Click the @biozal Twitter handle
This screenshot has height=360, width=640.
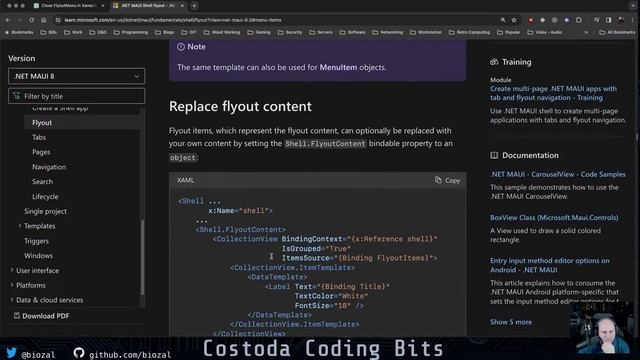tap(38, 354)
